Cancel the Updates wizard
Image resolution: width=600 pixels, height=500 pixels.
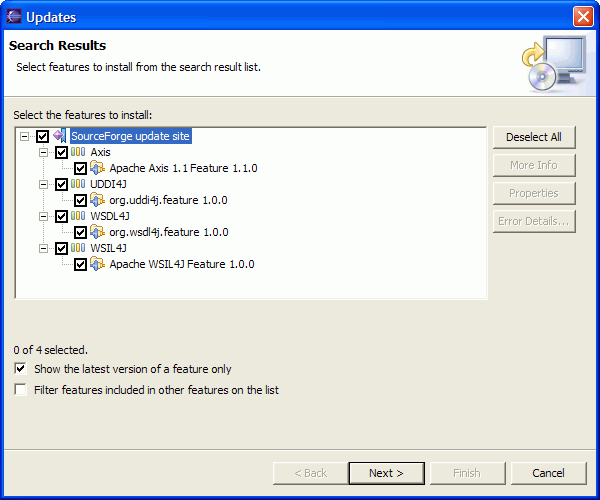548,473
